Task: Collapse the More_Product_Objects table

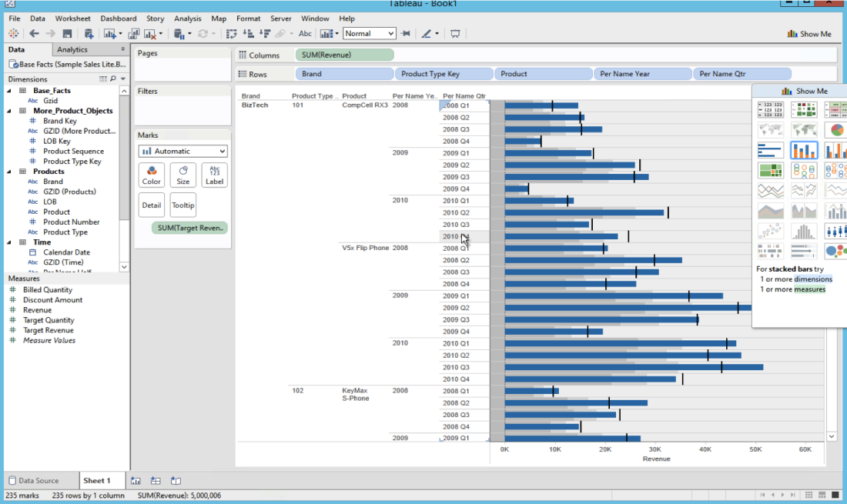Action: tap(9, 111)
